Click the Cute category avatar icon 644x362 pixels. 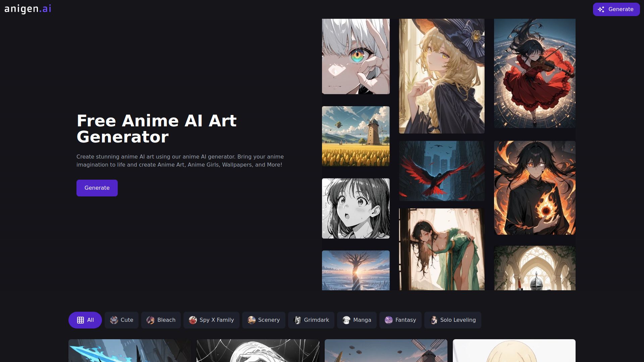(x=114, y=320)
